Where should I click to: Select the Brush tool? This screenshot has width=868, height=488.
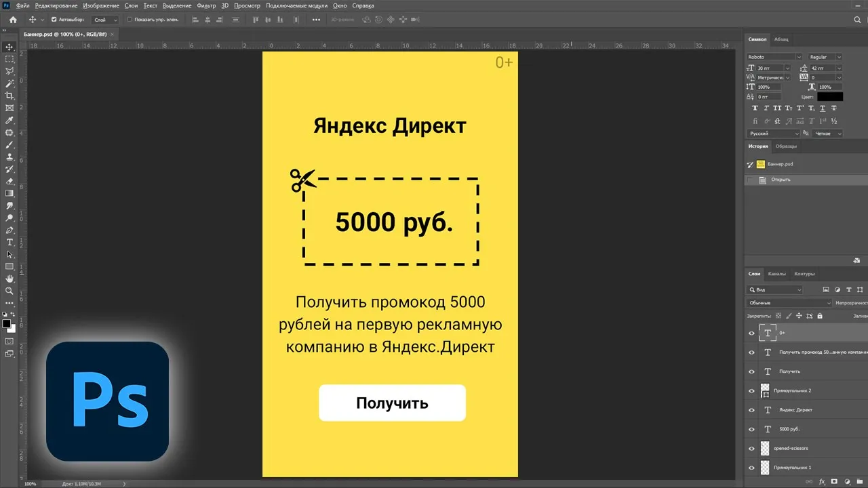point(9,144)
